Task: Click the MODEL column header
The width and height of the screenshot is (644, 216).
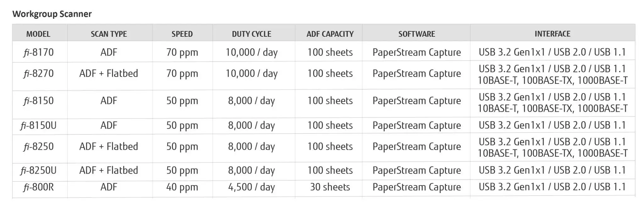Action: click(38, 34)
